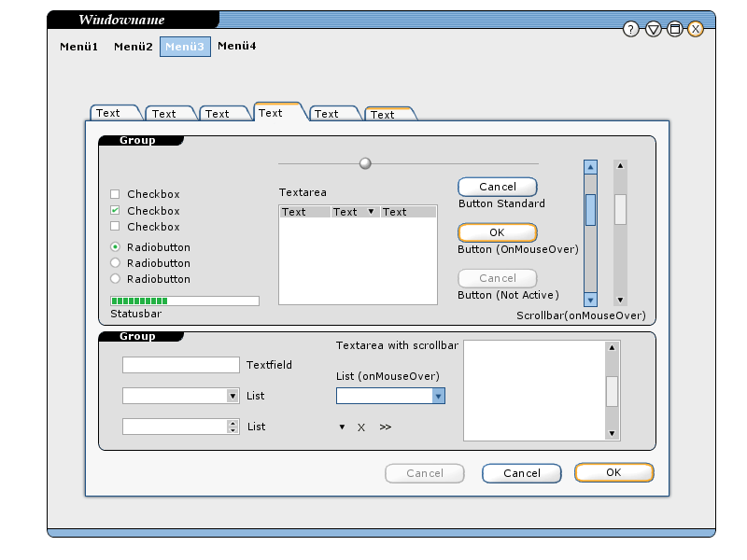
Task: Click the green Statusbar progress bar
Action: [x=185, y=301]
